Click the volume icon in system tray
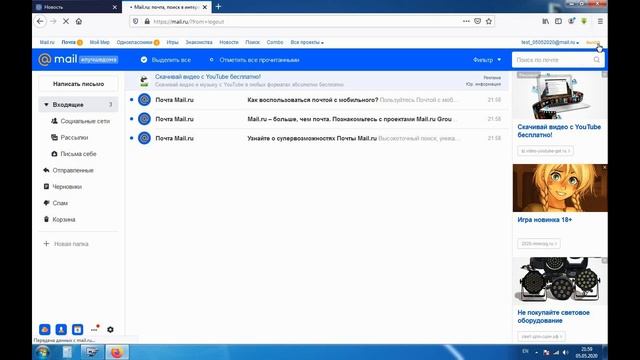The height and width of the screenshot is (360, 640). point(566,352)
